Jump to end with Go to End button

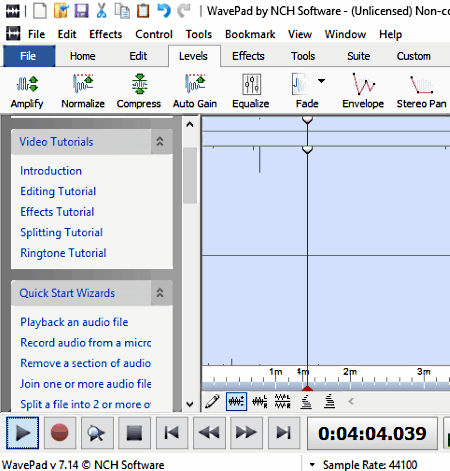(x=283, y=433)
